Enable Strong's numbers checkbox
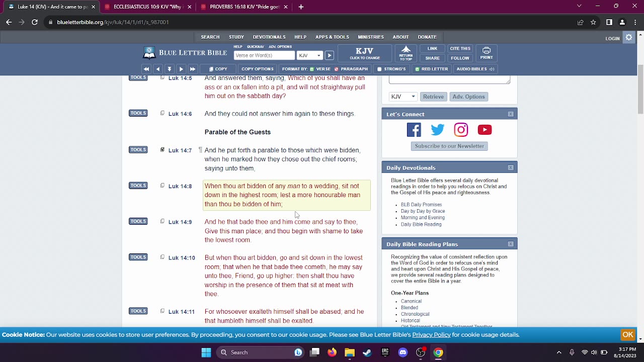The height and width of the screenshot is (362, 644). tap(379, 69)
